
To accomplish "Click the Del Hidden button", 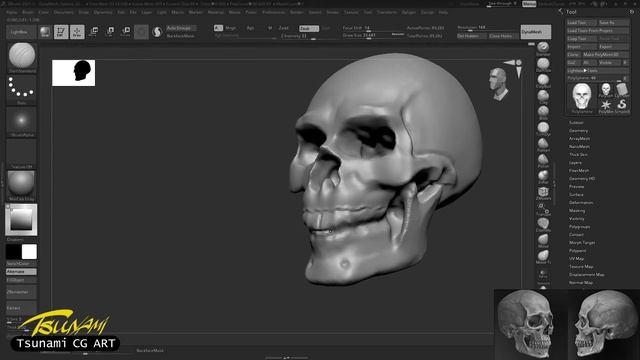I will (471, 36).
